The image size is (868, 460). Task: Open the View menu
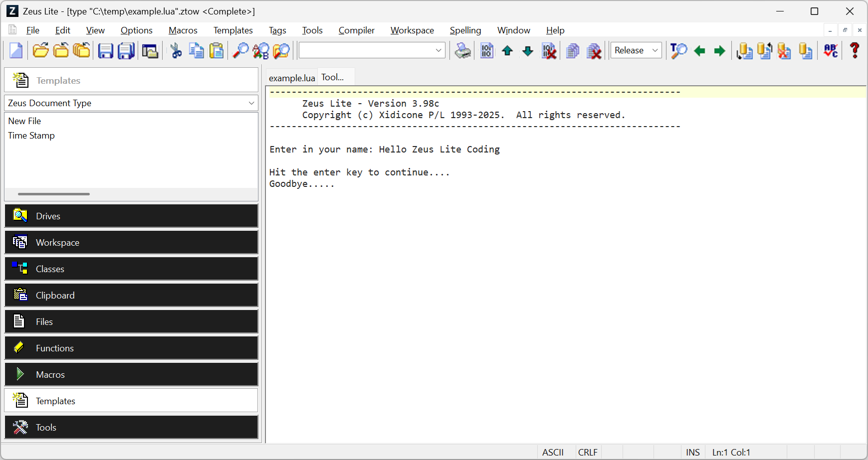click(95, 30)
